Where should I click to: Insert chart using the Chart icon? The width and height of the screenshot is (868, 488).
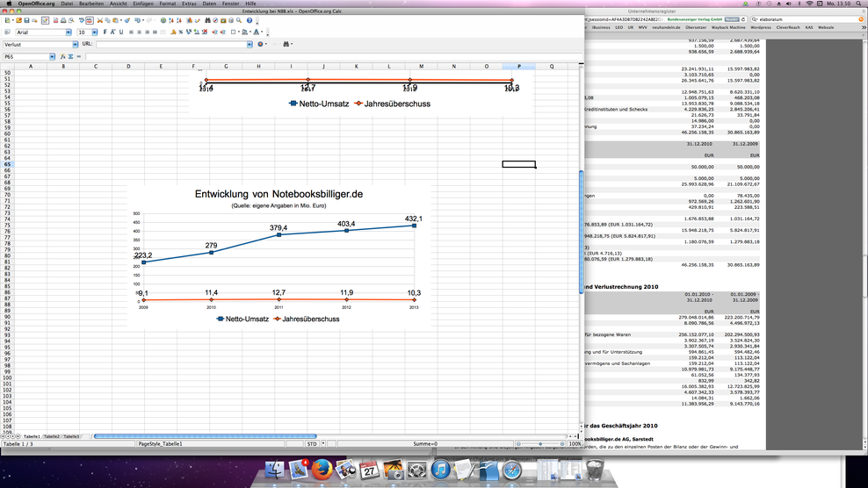[x=189, y=20]
